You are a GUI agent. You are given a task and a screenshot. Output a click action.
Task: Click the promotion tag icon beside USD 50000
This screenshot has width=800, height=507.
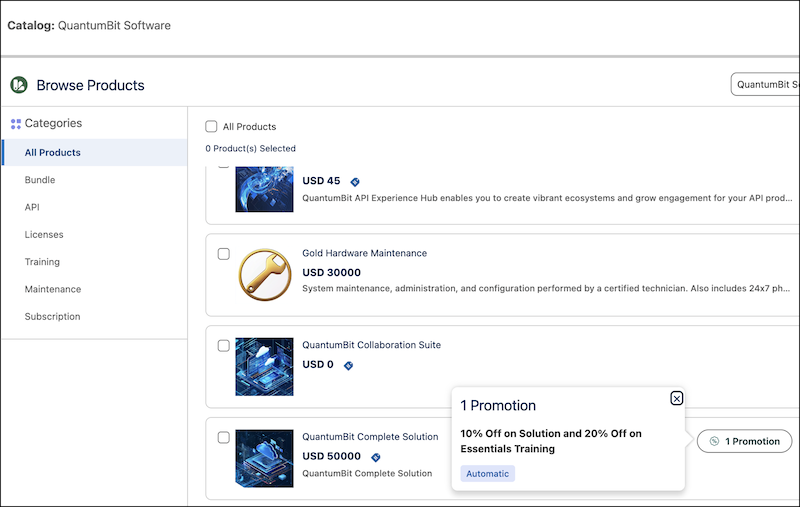(x=376, y=457)
